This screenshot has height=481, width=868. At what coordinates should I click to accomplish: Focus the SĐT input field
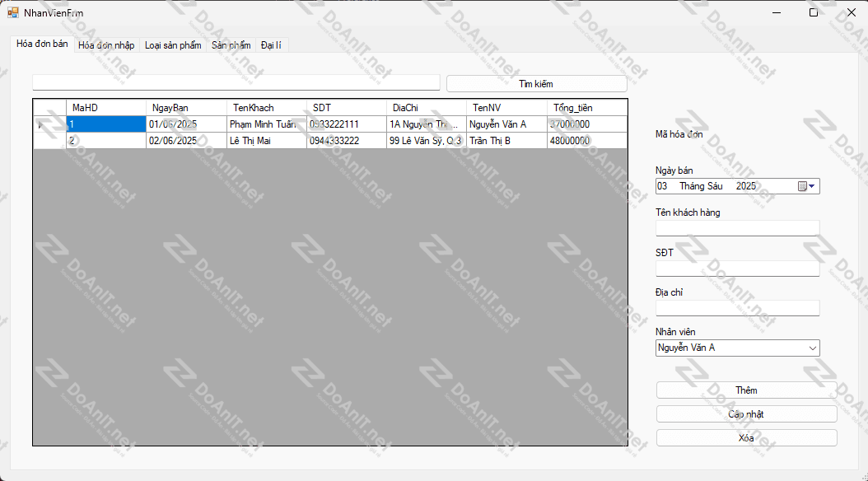(x=737, y=269)
